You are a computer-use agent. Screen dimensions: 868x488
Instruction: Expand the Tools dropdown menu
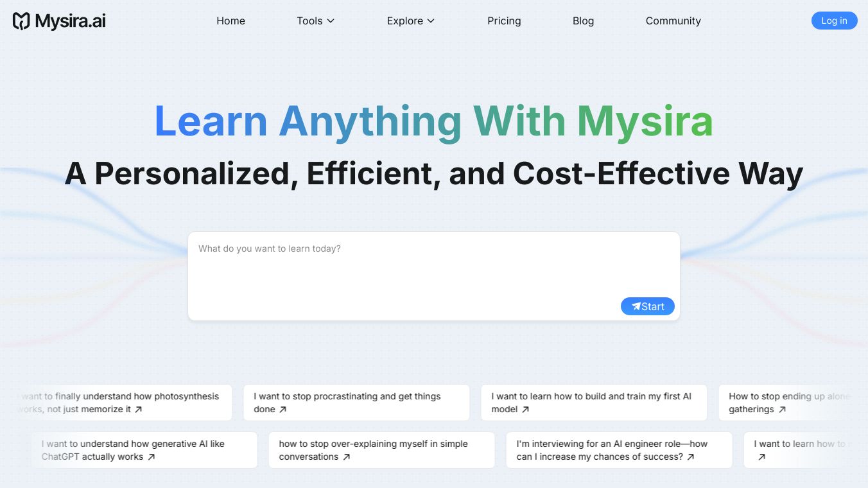[315, 21]
